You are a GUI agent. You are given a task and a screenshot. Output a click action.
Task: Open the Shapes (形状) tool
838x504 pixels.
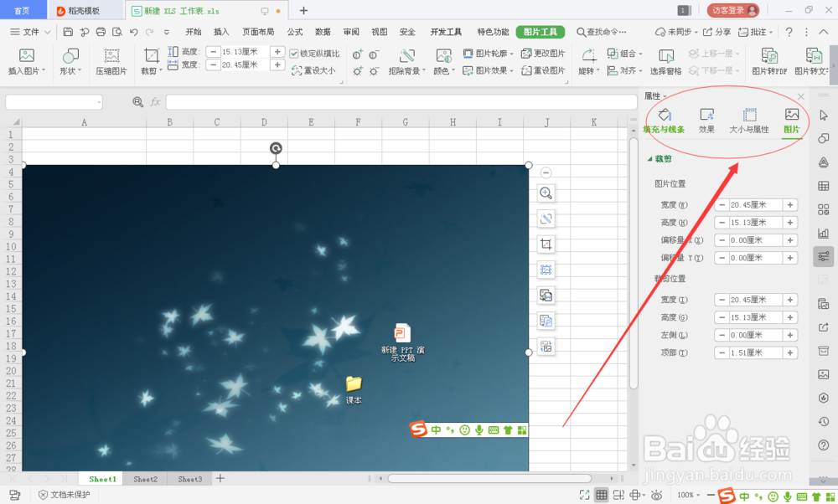coord(70,55)
